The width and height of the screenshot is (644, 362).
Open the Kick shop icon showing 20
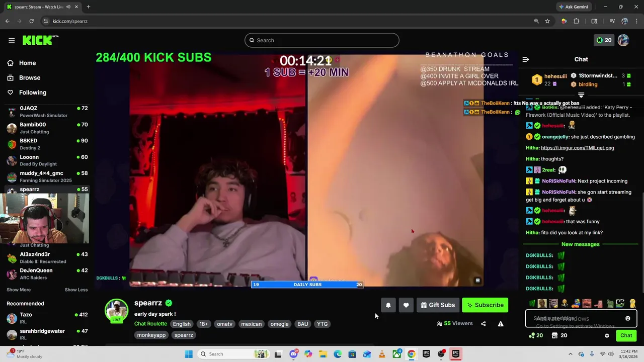click(x=559, y=335)
